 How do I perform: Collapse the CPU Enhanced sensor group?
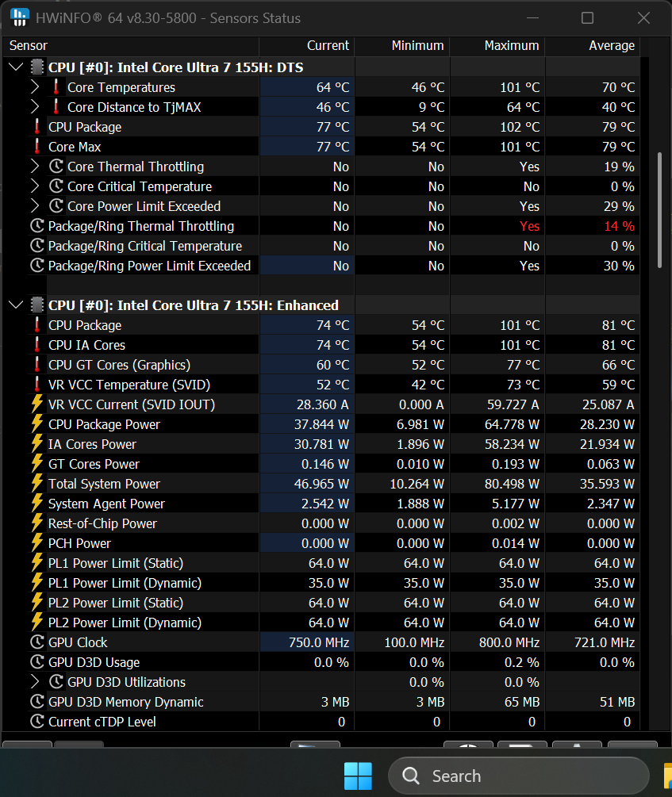[x=17, y=305]
